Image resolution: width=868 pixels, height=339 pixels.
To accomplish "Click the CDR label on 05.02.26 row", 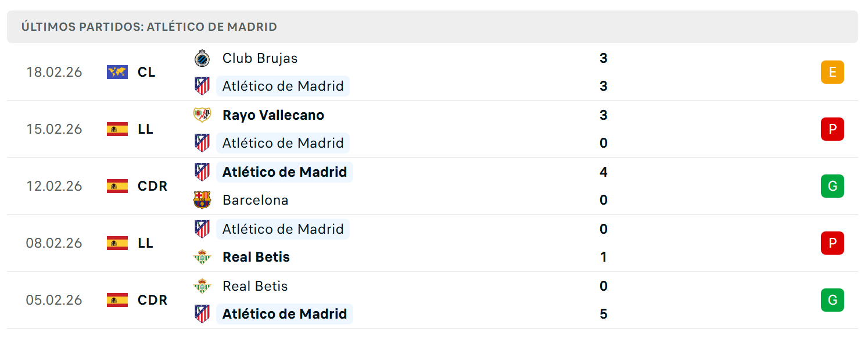I will click(152, 300).
